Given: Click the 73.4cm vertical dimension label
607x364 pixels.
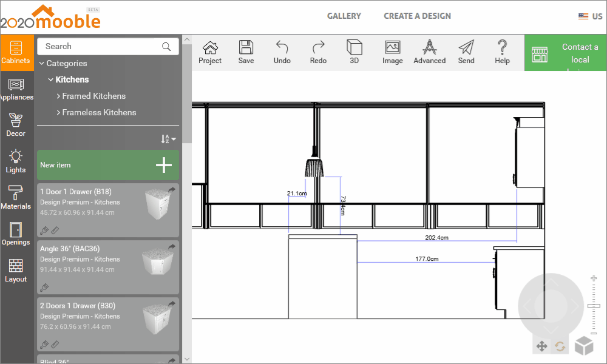Looking at the screenshot, I should click(343, 206).
